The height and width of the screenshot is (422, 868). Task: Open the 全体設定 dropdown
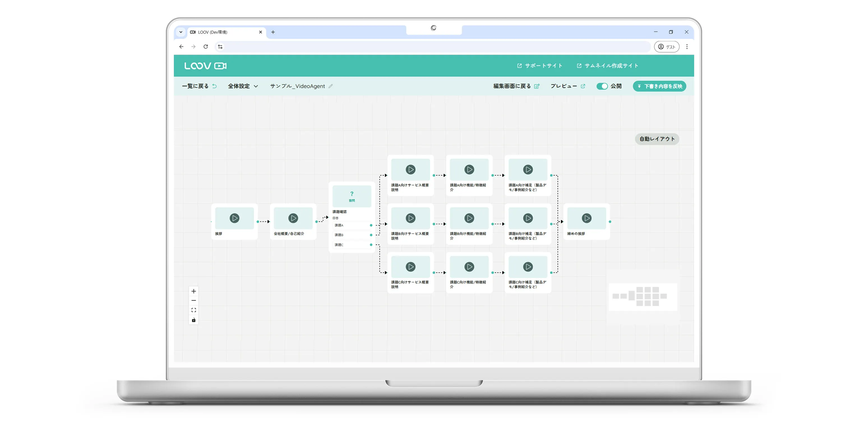[243, 86]
